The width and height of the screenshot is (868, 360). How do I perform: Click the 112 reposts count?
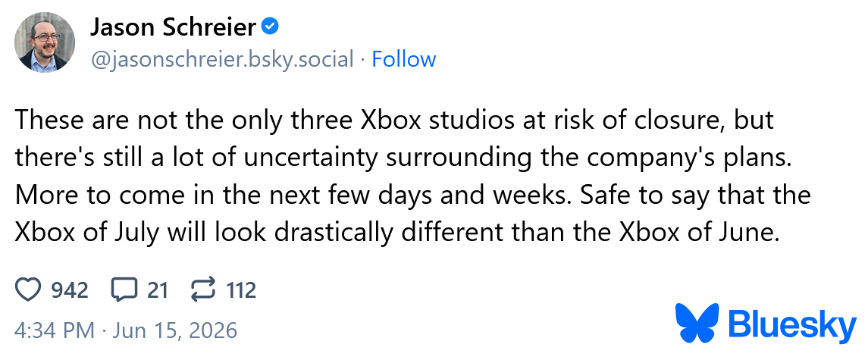point(241,290)
